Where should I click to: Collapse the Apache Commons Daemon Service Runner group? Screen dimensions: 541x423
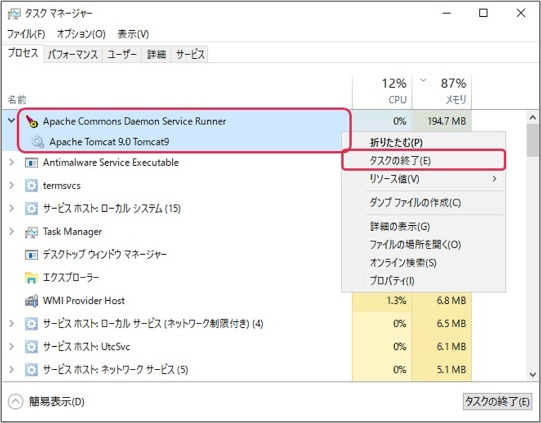pyautogui.click(x=11, y=121)
